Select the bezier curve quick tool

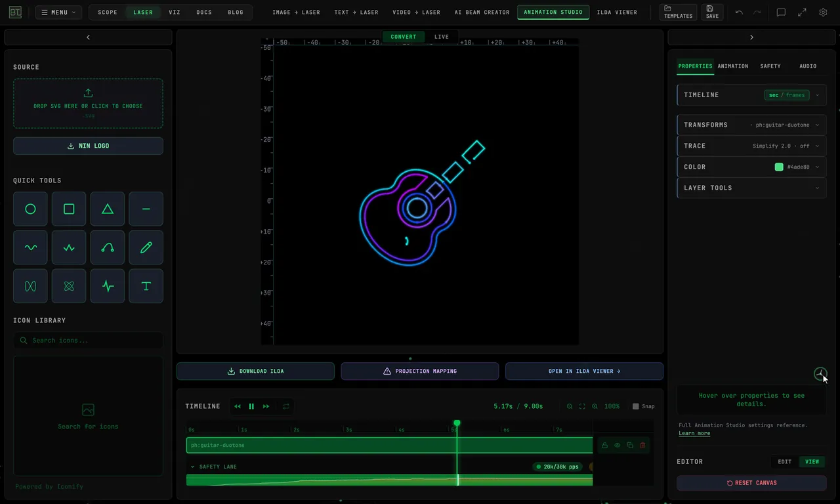(108, 247)
